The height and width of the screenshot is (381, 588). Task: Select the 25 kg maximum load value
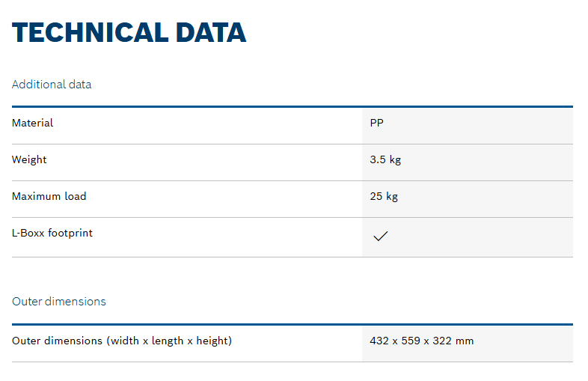[x=384, y=196]
